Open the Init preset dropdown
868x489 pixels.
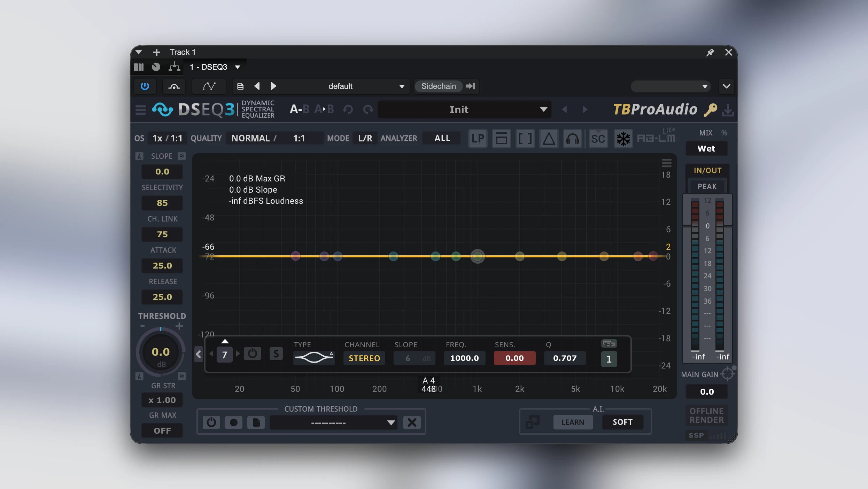464,110
